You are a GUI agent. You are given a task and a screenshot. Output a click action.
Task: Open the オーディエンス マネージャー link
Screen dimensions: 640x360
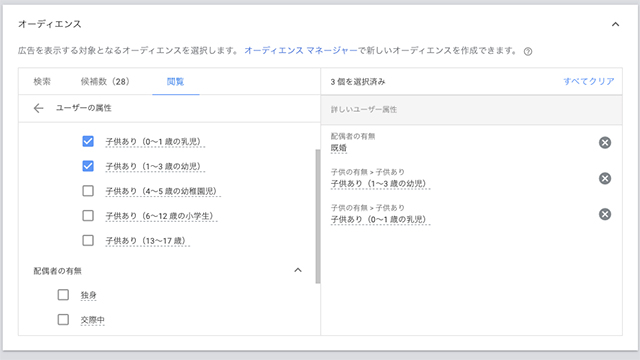coord(301,51)
